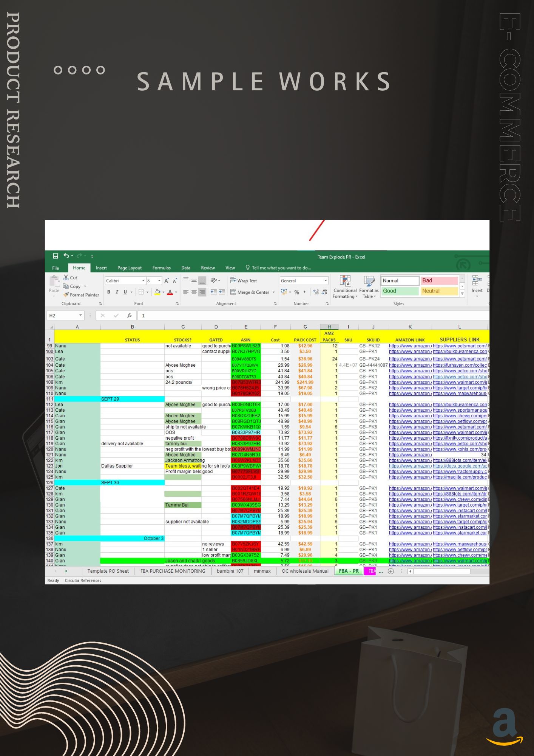Open the File menu
Viewport: 534px width, 756px height.
[56, 268]
